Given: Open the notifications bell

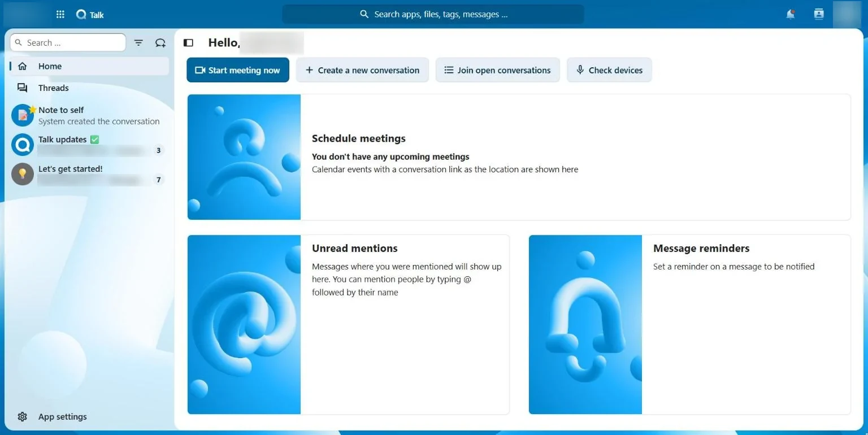Looking at the screenshot, I should 791,15.
